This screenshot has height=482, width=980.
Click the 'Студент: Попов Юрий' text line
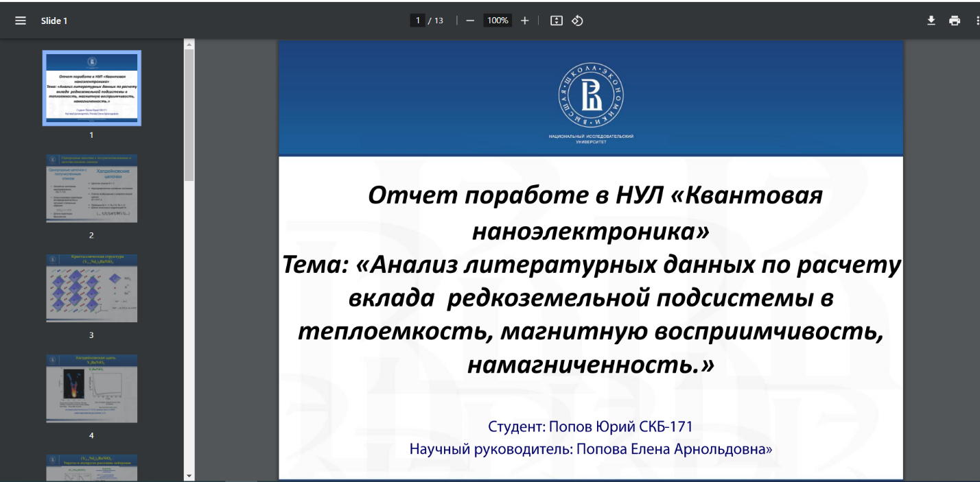[590, 426]
